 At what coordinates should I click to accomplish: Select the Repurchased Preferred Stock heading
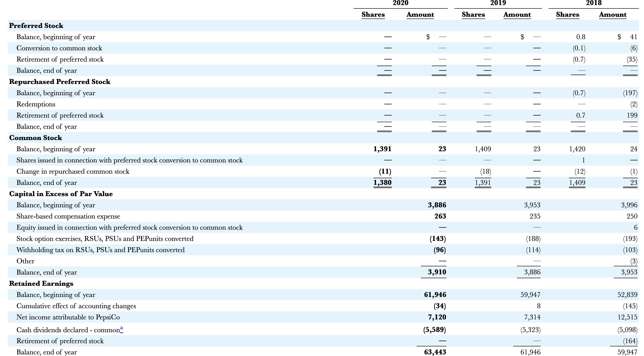tap(59, 82)
